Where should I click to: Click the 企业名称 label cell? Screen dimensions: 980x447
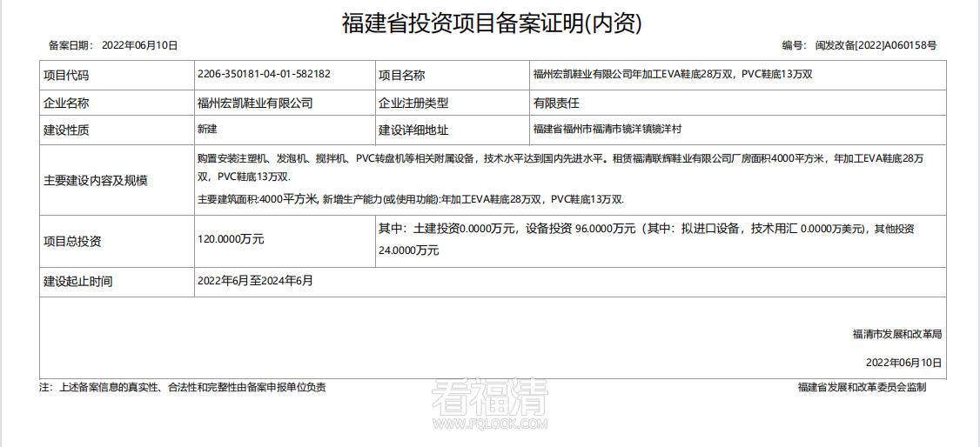pyautogui.click(x=117, y=103)
